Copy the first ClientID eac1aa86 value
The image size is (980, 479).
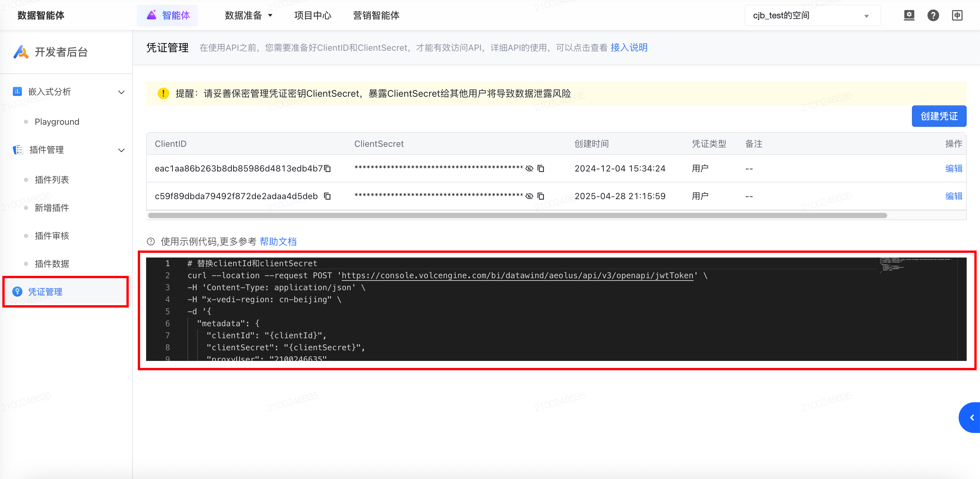[x=328, y=168]
